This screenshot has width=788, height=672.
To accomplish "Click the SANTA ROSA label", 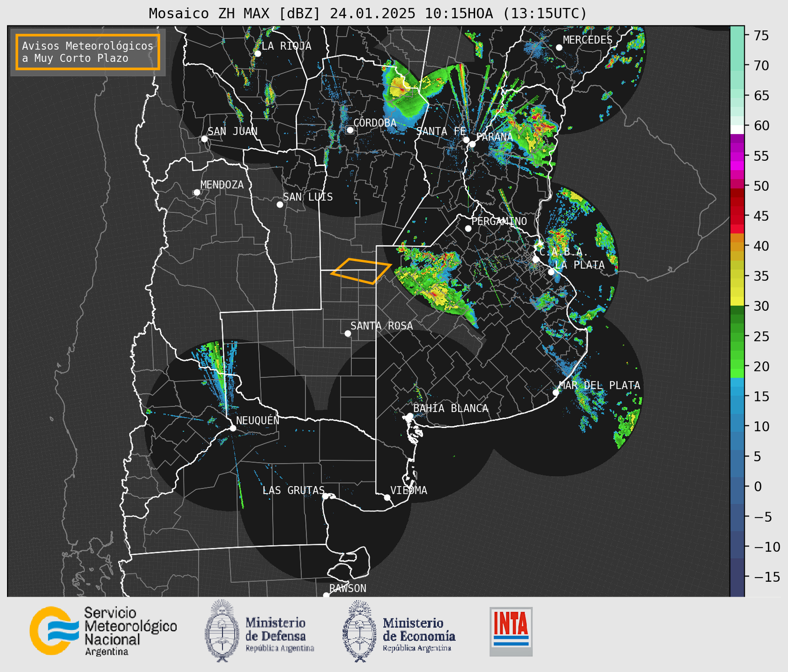I will pos(382,326).
